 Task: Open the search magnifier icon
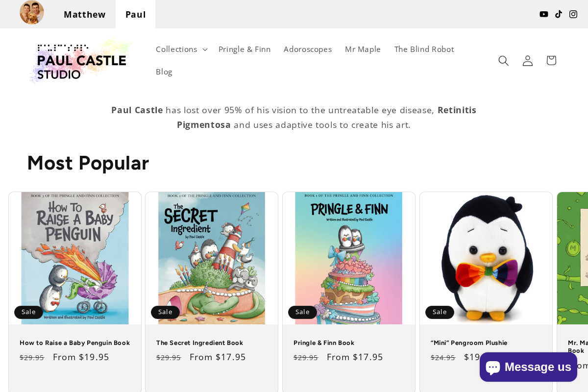[504, 61]
